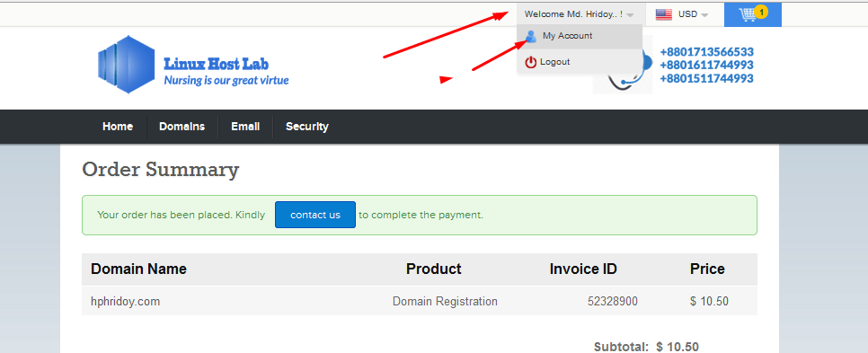Click the My Account user icon
Viewport: 868px width, 353px height.
pyautogui.click(x=531, y=37)
